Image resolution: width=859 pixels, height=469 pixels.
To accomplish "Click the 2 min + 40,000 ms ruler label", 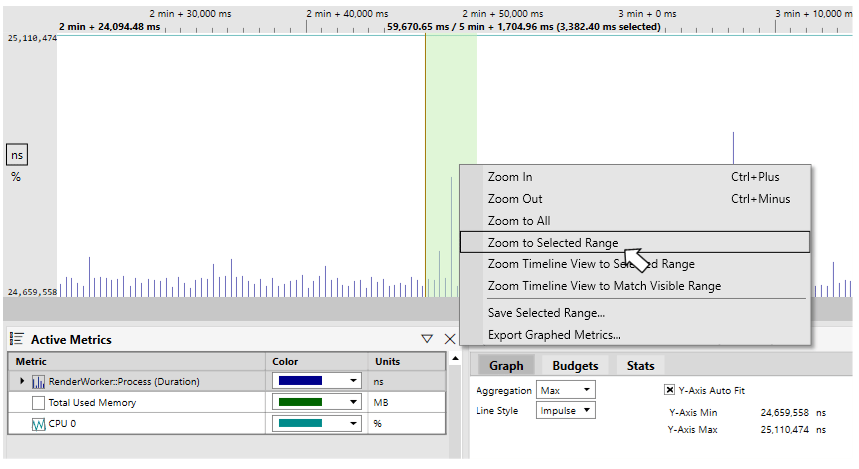I will click(x=347, y=14).
